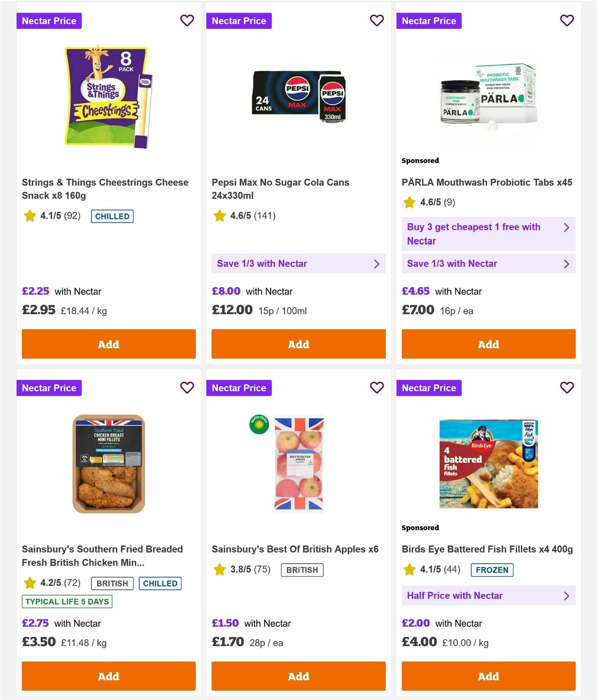
Task: Favourite the Strings & Things Cheestrings product
Action: (187, 21)
